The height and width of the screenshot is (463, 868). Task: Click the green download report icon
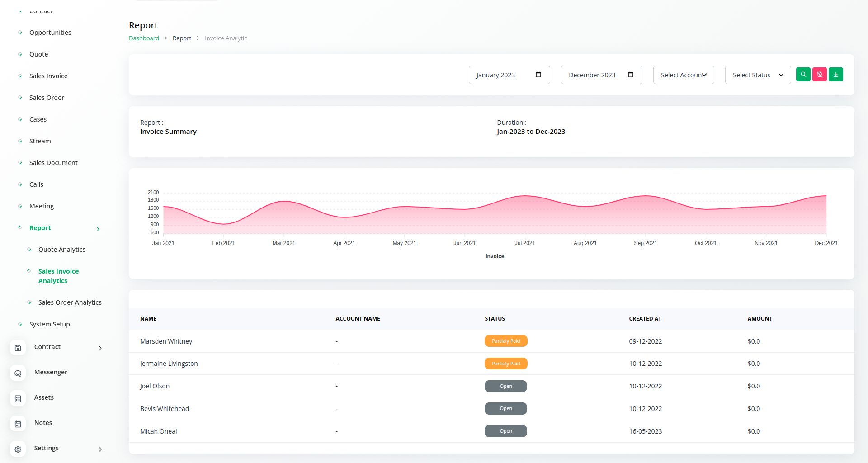click(835, 75)
